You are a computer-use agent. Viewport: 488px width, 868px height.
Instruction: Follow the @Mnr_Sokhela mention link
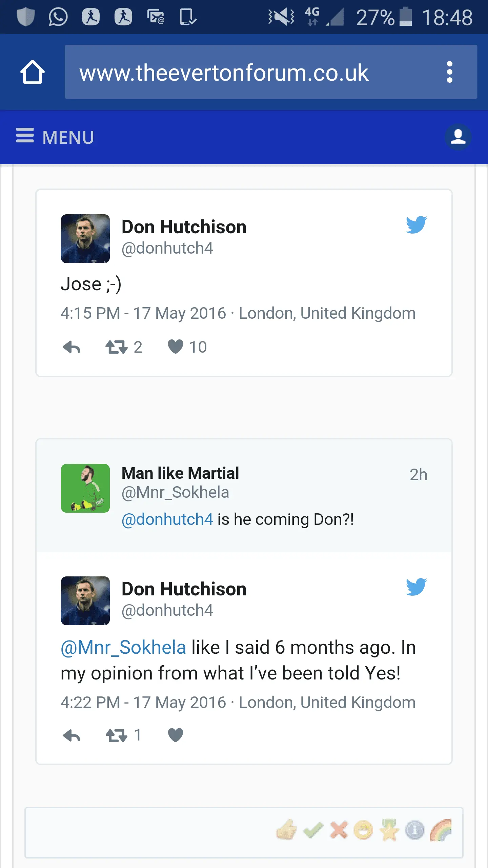click(x=123, y=647)
